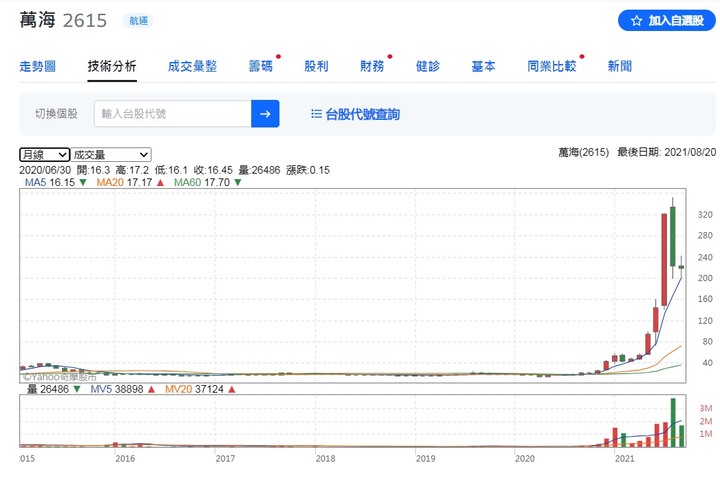Click the MV5 38898 label
Image resolution: width=720 pixels, height=485 pixels.
tap(117, 389)
